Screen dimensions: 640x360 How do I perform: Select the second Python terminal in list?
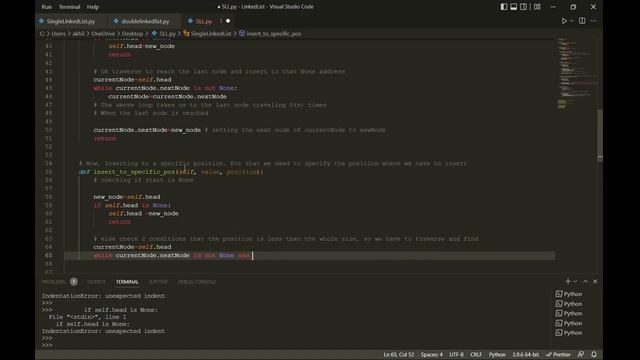(569, 304)
